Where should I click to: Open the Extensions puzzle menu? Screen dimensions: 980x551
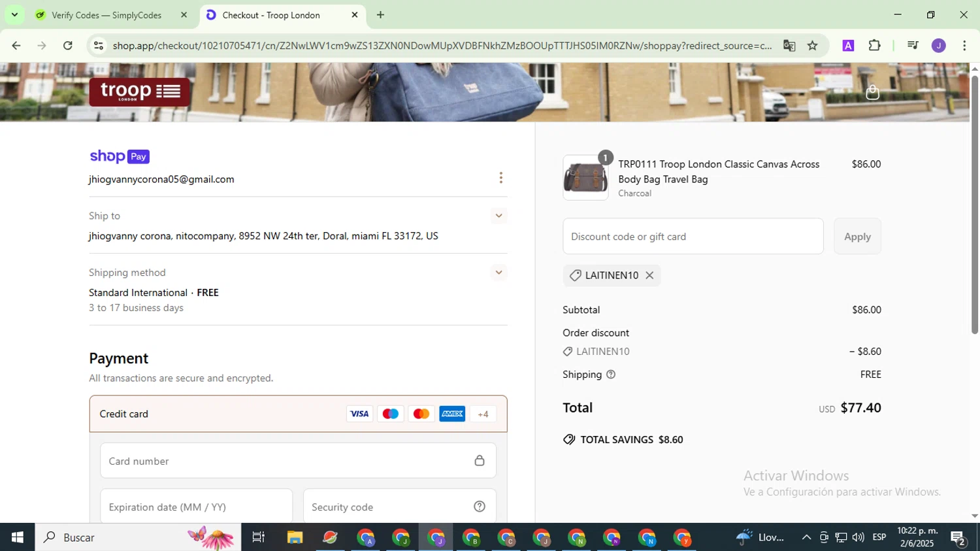tap(874, 45)
